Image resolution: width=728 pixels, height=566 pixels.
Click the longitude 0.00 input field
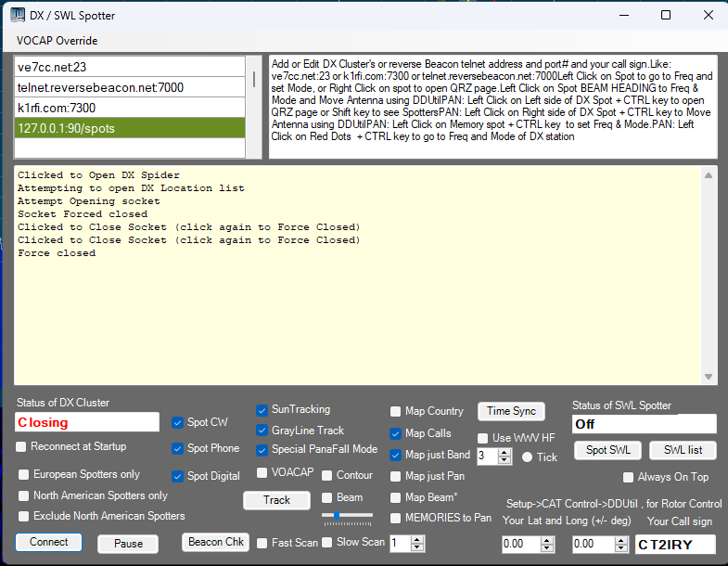click(594, 544)
